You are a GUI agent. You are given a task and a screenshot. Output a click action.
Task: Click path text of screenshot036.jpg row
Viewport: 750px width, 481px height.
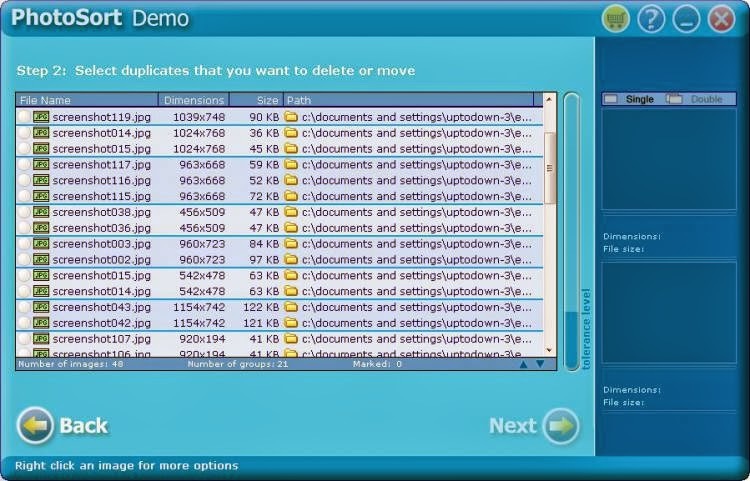(x=417, y=228)
